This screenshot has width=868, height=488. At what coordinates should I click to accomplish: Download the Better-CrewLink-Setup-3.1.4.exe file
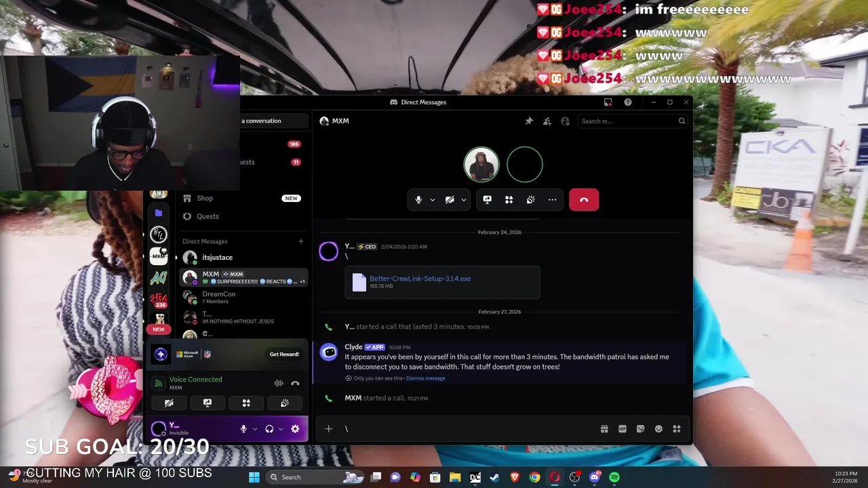click(x=420, y=279)
